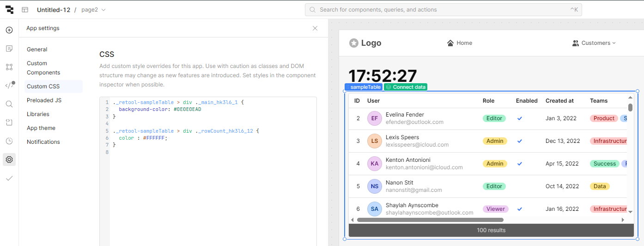Click the magnifier Search icon in left sidebar
This screenshot has width=644, height=246.
click(9, 104)
